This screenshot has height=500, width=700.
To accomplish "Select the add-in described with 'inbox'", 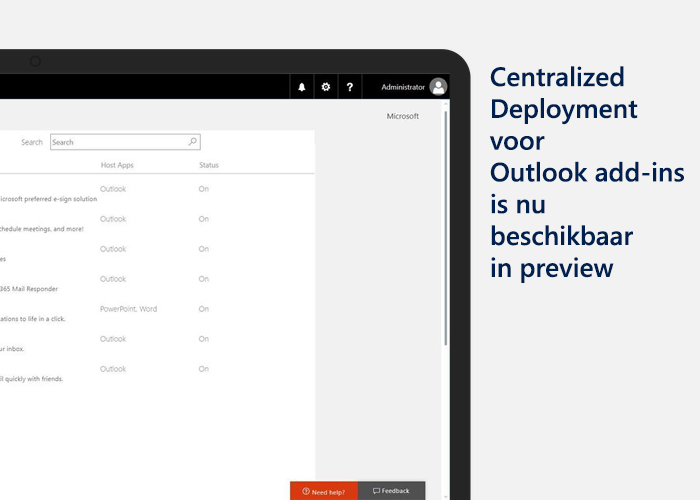I will point(14,348).
